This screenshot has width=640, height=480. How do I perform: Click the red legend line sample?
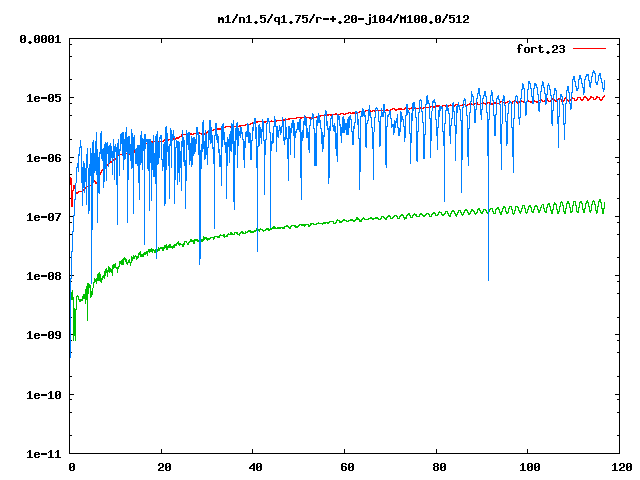point(589,49)
